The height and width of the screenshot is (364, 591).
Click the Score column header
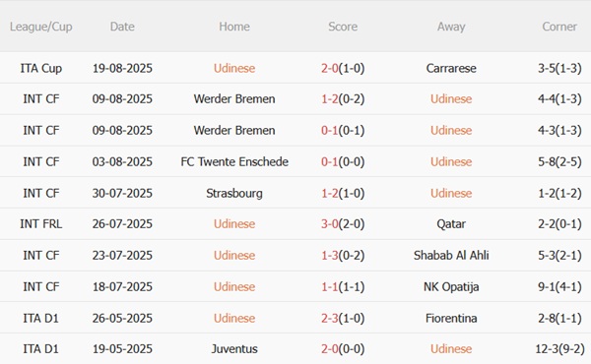pos(343,27)
